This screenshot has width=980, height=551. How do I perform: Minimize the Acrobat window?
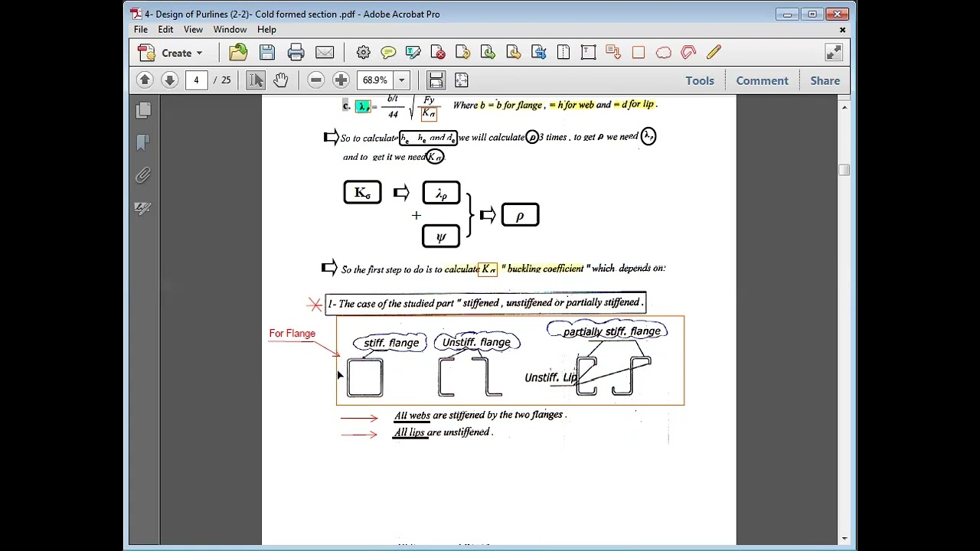click(787, 15)
